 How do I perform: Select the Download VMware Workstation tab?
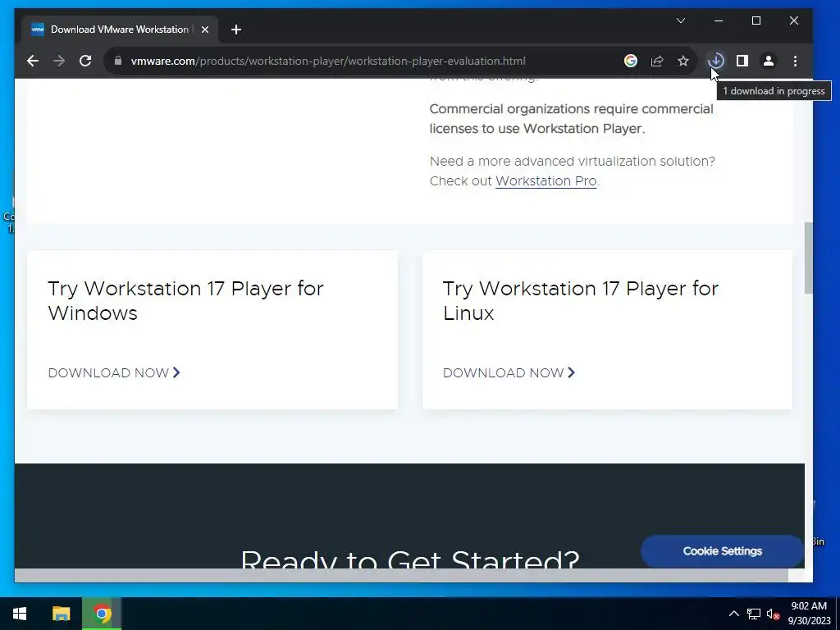click(120, 30)
